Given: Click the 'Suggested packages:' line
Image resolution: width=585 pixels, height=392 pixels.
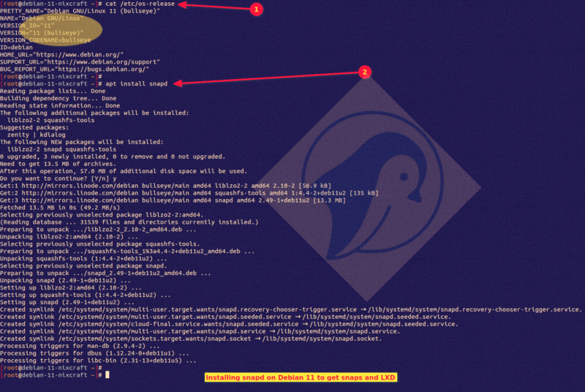Looking at the screenshot, I should coord(34,127).
